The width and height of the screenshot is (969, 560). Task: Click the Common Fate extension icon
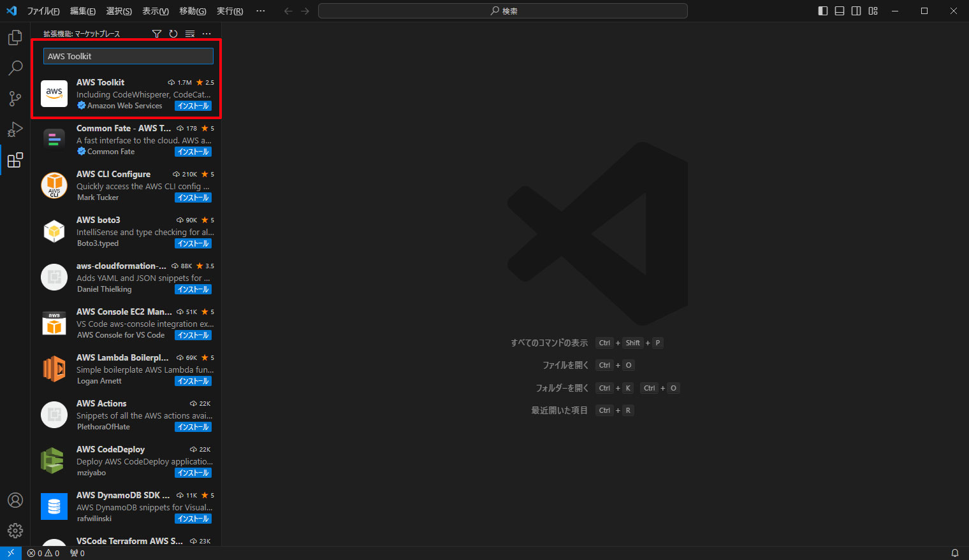(54, 140)
